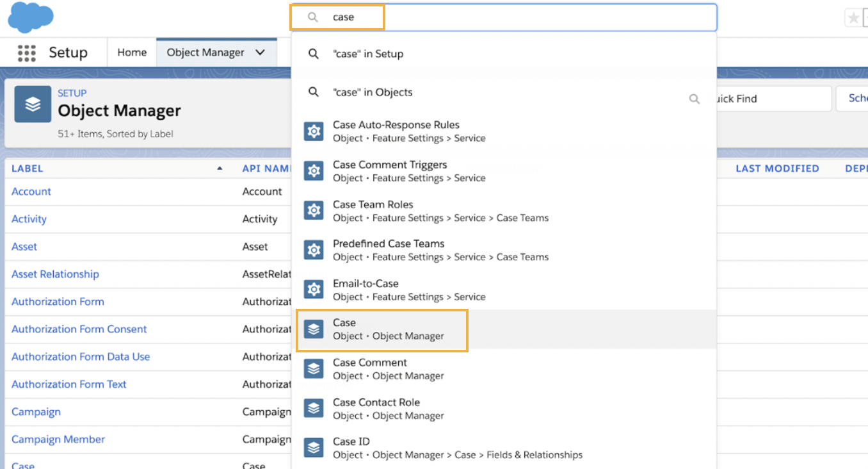Open the Authorization Form Text link
Viewport: 868px width, 469px height.
(x=69, y=384)
